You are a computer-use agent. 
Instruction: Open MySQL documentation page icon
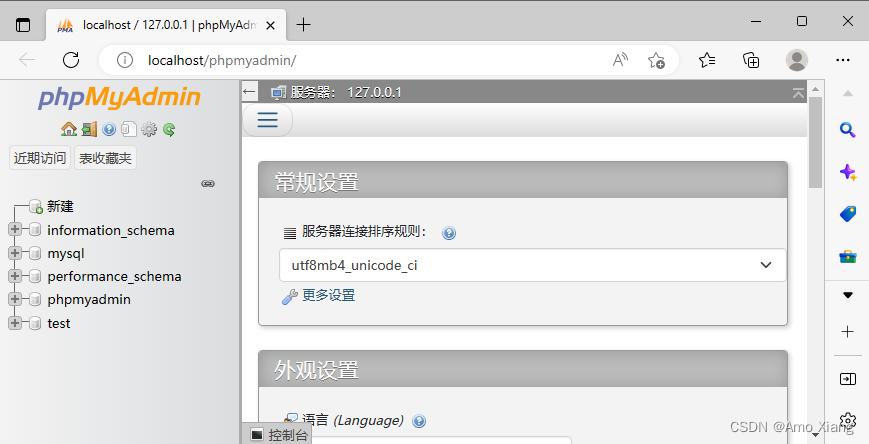click(x=129, y=130)
